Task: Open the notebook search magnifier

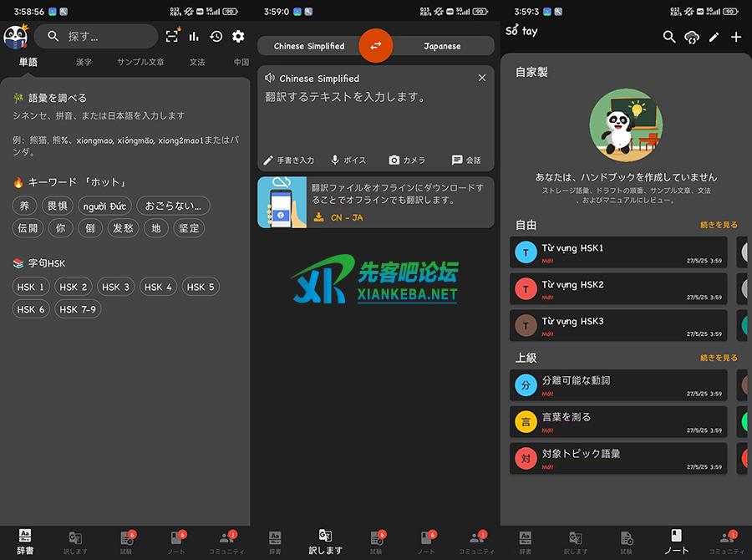Action: [x=669, y=37]
